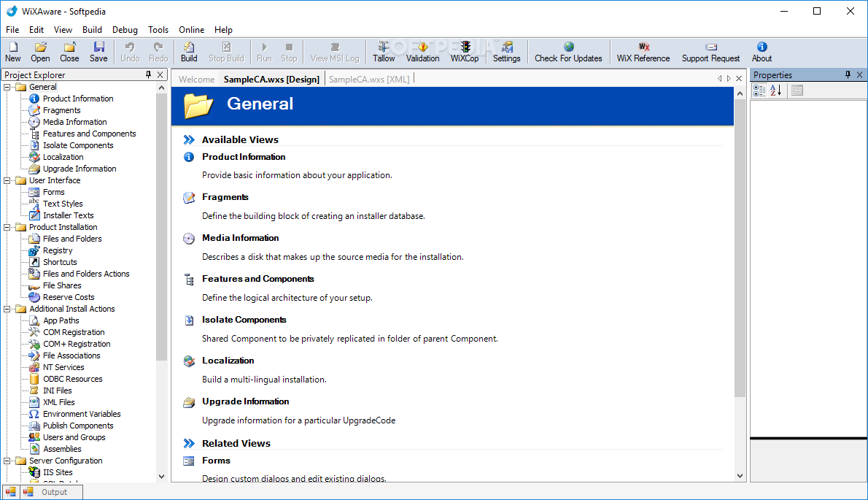This screenshot has width=868, height=500.
Task: Click the Close project toolbar icon
Action: [x=69, y=52]
